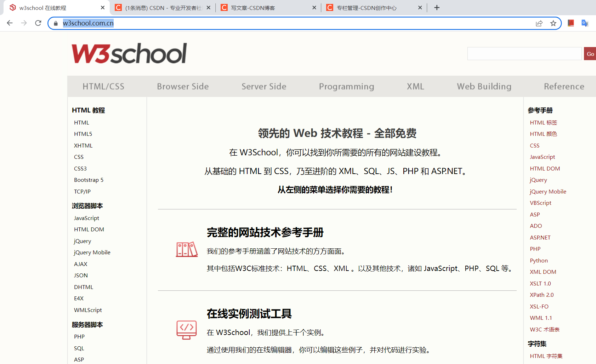Click the reference books icon
Viewport: 596px width, 364px height.
coord(187,249)
